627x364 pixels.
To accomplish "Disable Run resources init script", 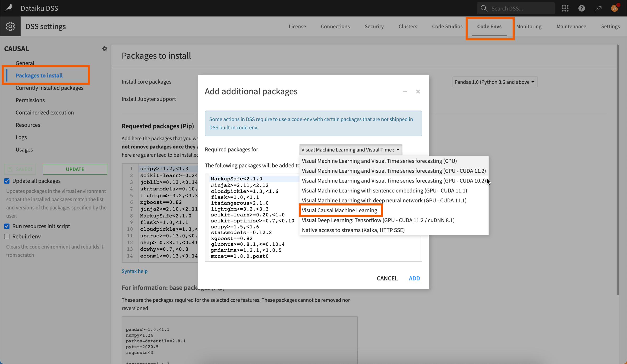I will 7,226.
